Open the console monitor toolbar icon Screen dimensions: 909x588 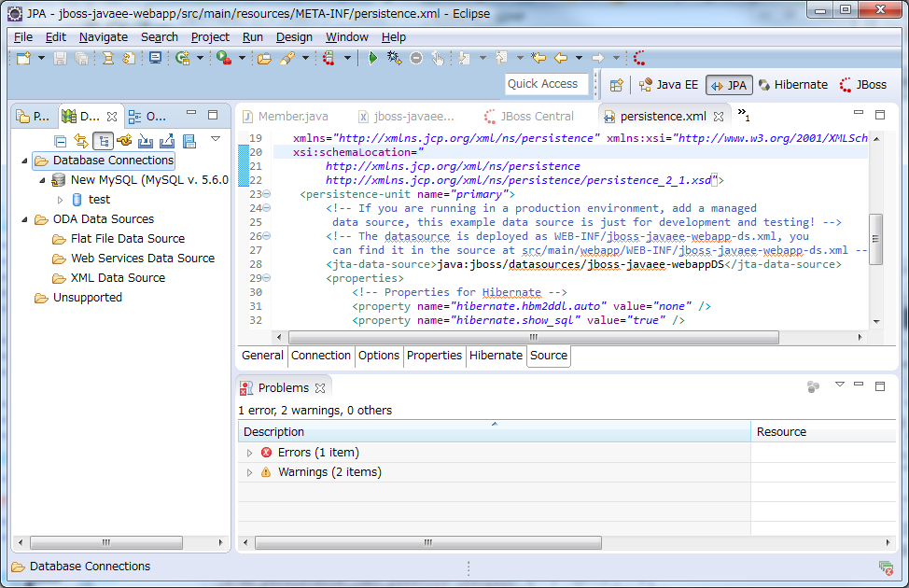[155, 58]
